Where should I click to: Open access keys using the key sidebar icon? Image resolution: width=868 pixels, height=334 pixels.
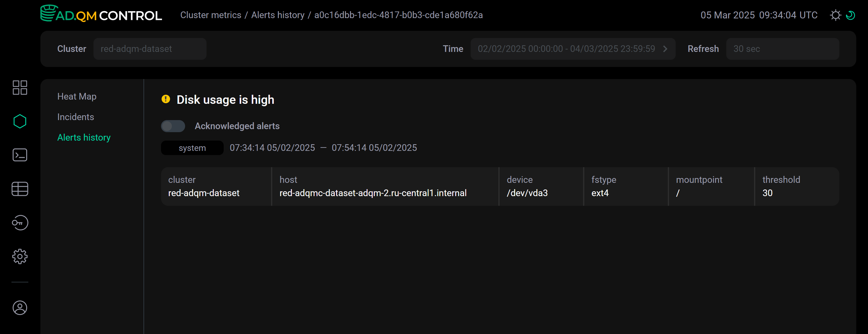pos(20,222)
